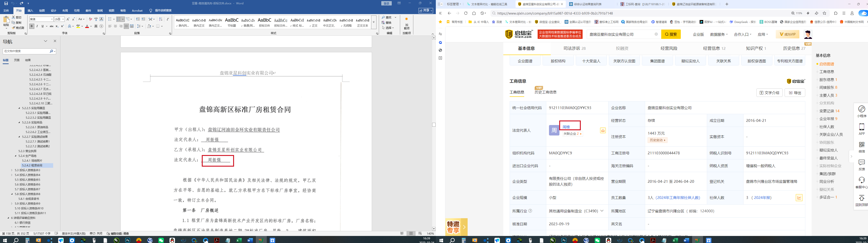The height and width of the screenshot is (243, 868).
Task: Pick the text highlight color in Word
Action: coord(79,26)
